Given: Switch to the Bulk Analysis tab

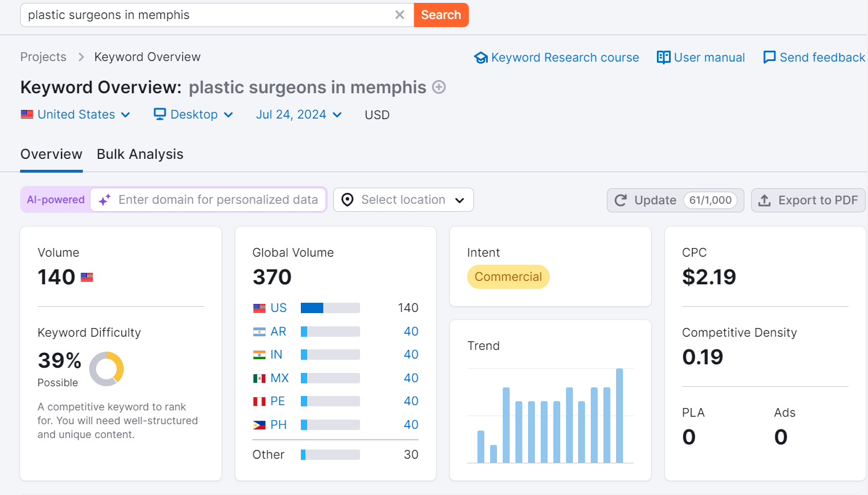Looking at the screenshot, I should 140,154.
